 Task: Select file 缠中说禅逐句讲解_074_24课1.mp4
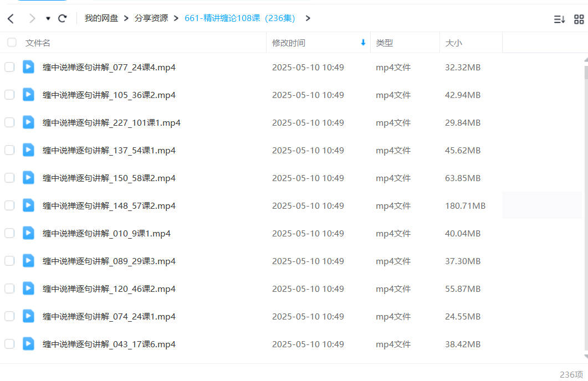pyautogui.click(x=109, y=317)
